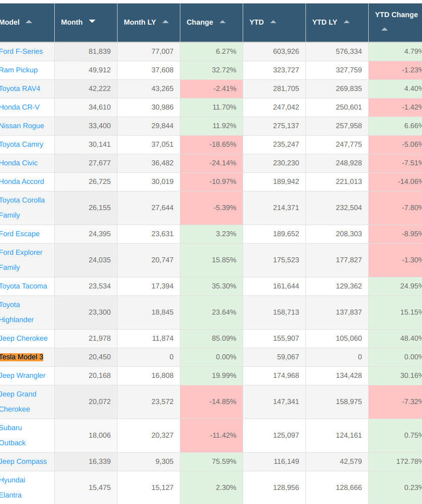Open Toyota RAV4 link

pyautogui.click(x=20, y=89)
